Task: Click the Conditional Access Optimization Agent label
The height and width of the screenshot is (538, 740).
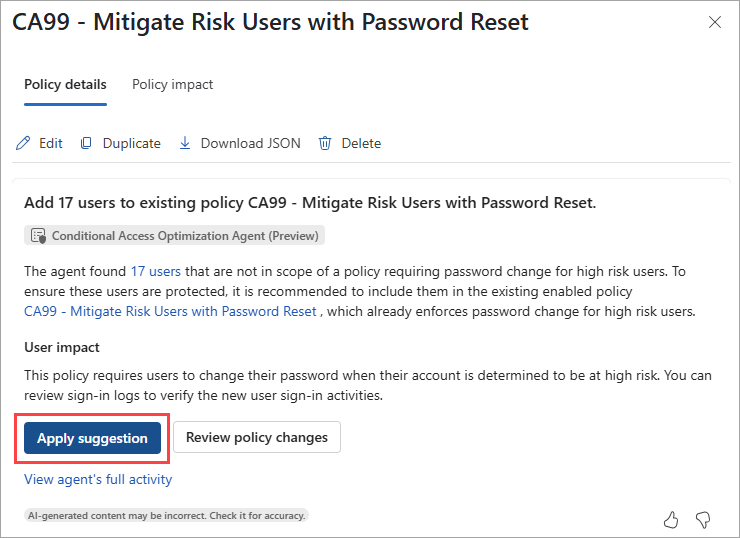Action: [185, 236]
